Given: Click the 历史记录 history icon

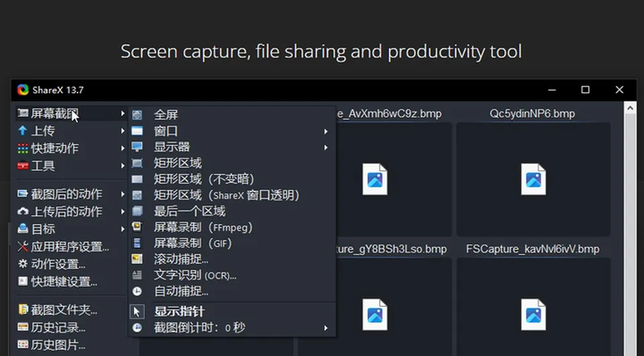Looking at the screenshot, I should click(23, 327).
